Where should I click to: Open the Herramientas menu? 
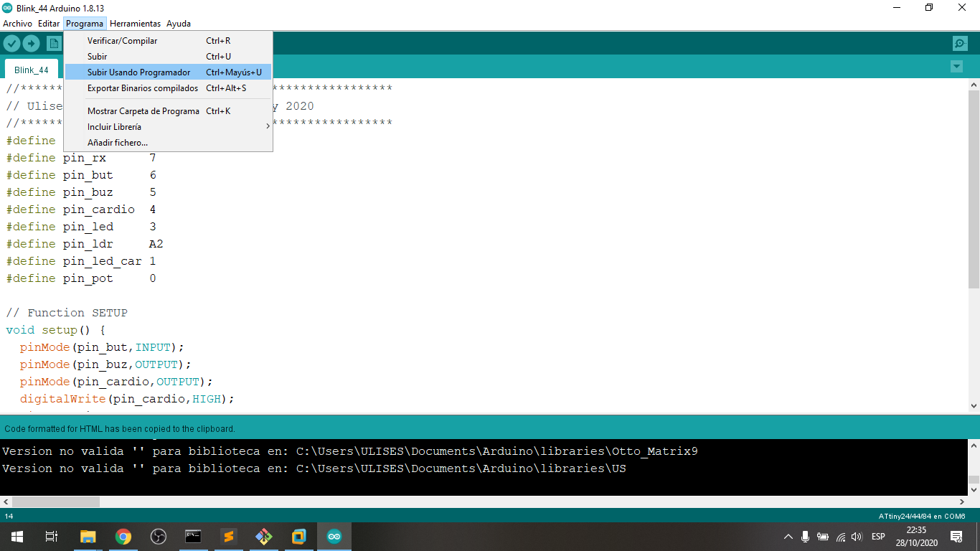pyautogui.click(x=135, y=24)
